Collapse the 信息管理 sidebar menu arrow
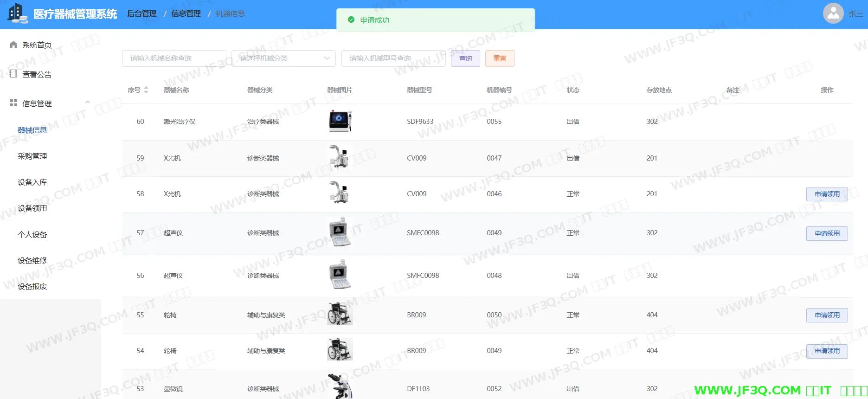The image size is (868, 399). click(87, 103)
